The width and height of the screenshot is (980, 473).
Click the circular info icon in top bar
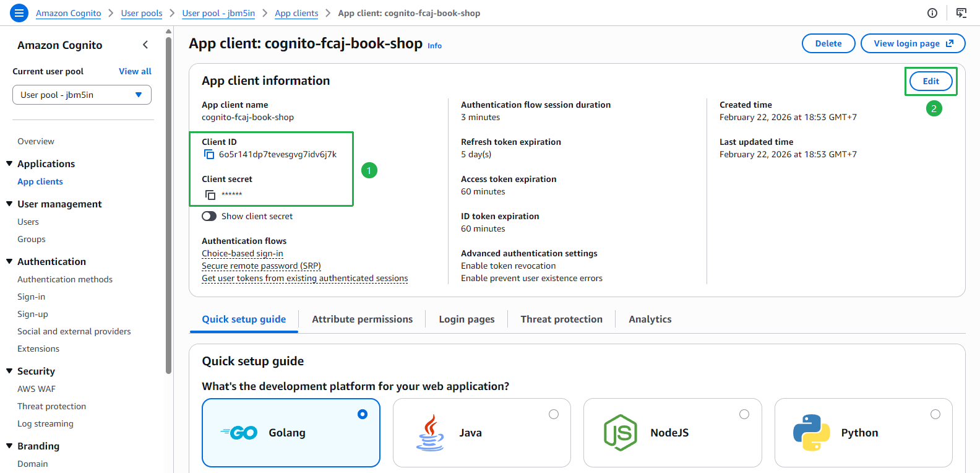point(932,13)
